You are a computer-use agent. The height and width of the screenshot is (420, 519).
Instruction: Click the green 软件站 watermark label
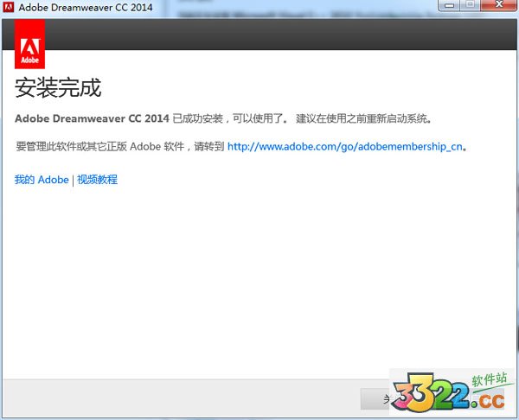coord(487,380)
